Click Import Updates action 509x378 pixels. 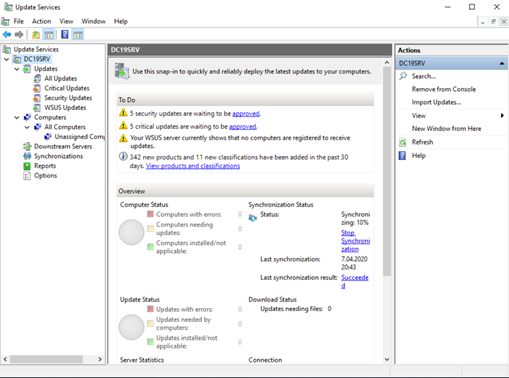pos(436,102)
